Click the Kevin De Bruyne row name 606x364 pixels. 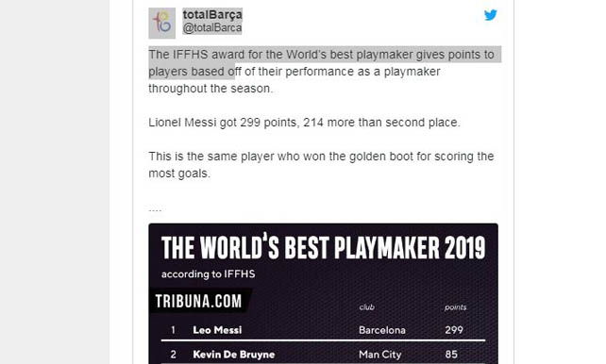[x=234, y=355]
